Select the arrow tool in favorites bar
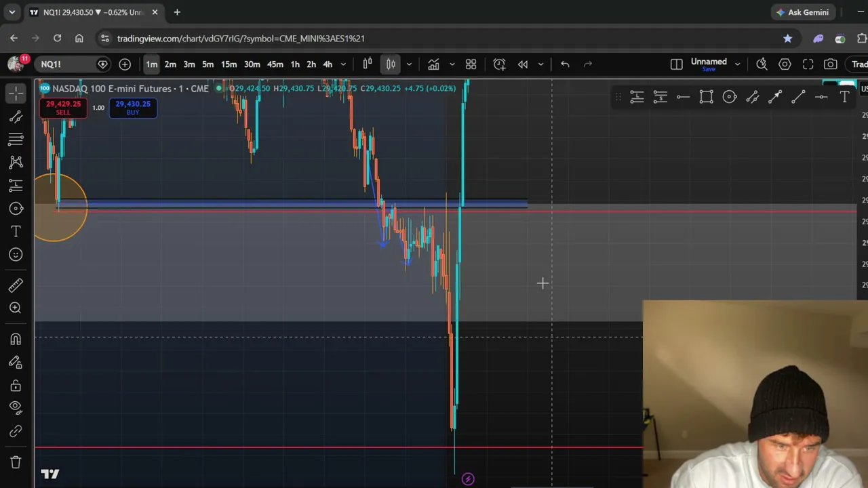 click(775, 98)
